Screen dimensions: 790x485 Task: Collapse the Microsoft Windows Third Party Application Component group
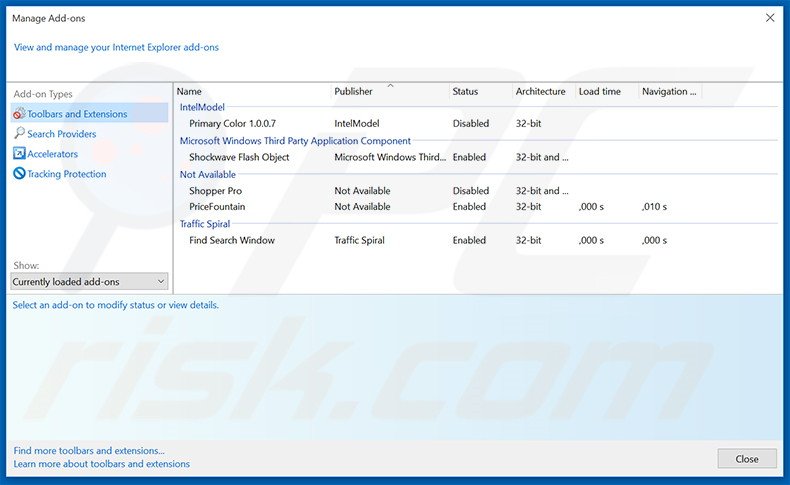pos(295,141)
